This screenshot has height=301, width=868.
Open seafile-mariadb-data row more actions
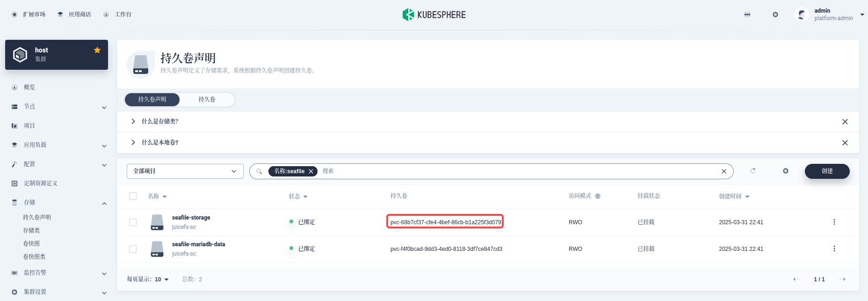[x=834, y=249]
